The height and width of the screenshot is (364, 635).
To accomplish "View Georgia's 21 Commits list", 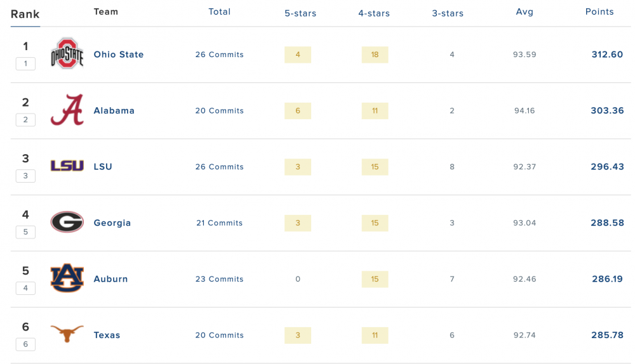I will pos(220,223).
